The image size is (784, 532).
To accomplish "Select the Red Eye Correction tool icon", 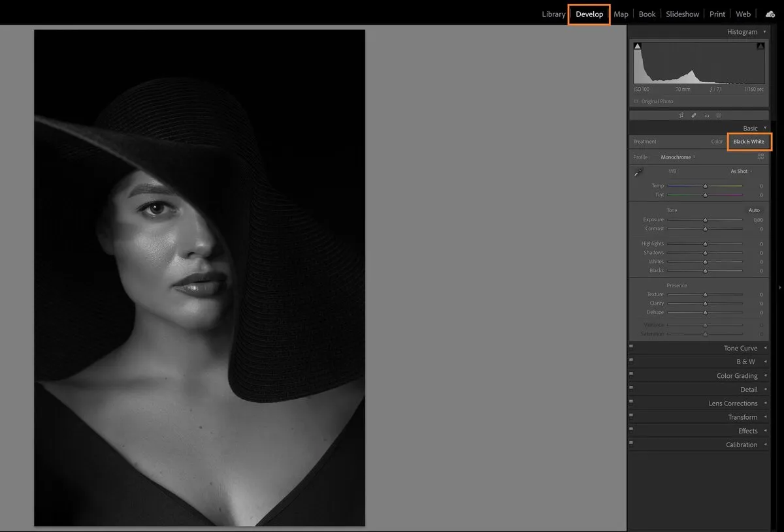I will coord(706,116).
